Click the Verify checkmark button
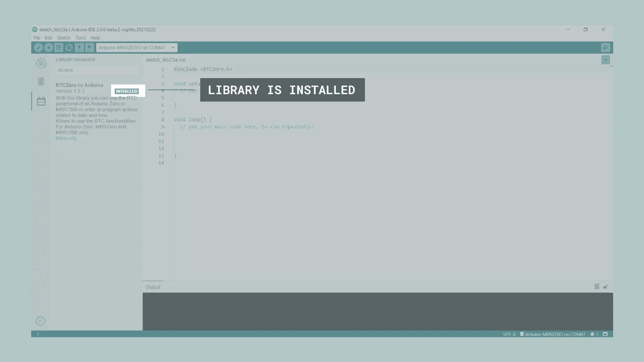Image resolution: width=644 pixels, height=362 pixels. [38, 48]
